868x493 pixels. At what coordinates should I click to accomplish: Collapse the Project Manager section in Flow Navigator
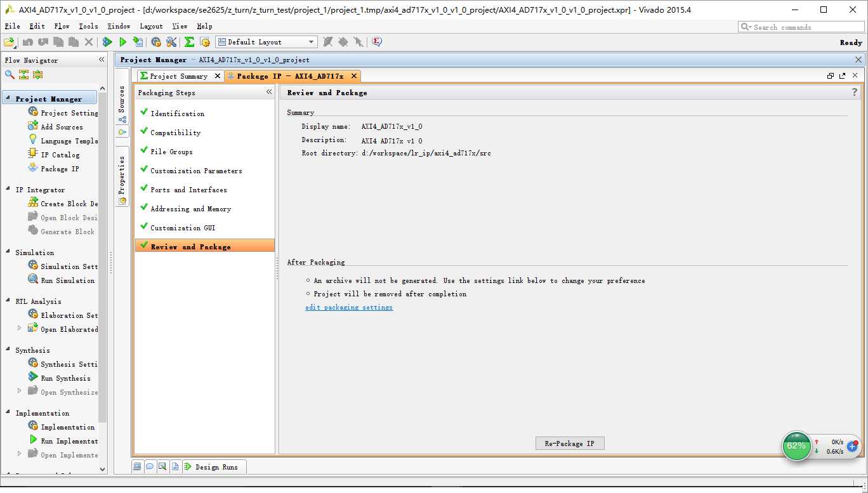7,99
